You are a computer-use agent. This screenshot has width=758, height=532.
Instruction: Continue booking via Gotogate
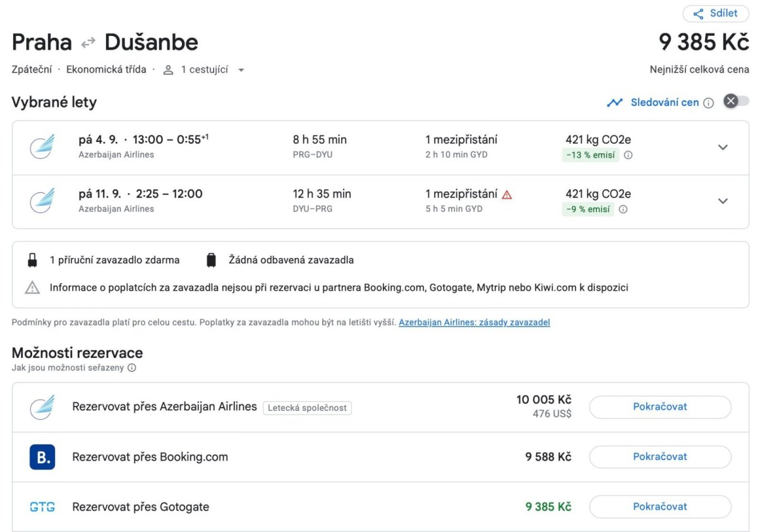point(660,507)
